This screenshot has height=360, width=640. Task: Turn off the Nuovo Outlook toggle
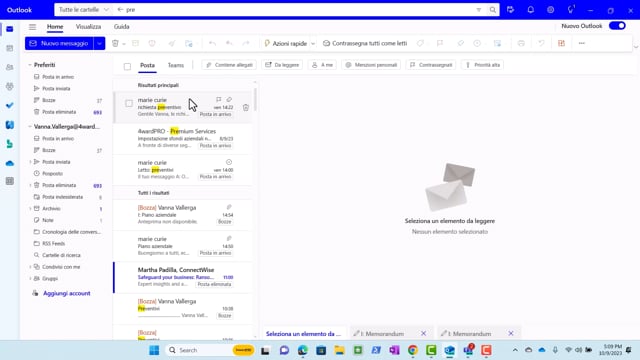617,26
